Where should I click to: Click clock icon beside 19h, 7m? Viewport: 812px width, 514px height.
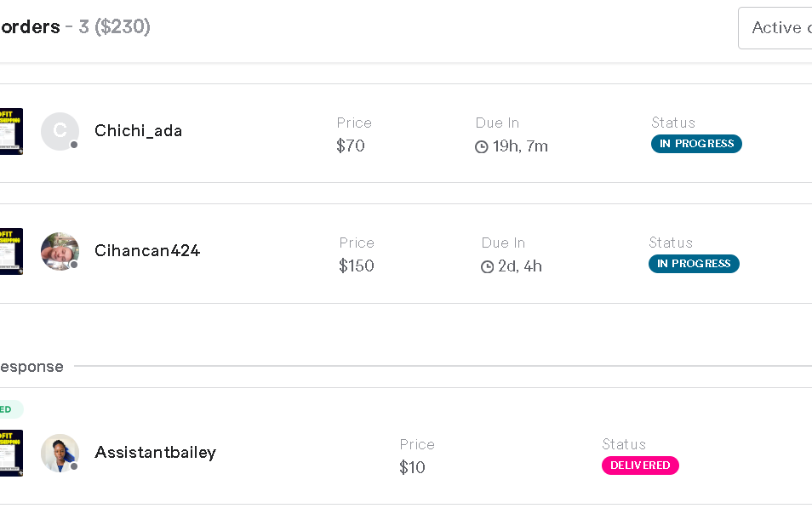[x=482, y=147]
